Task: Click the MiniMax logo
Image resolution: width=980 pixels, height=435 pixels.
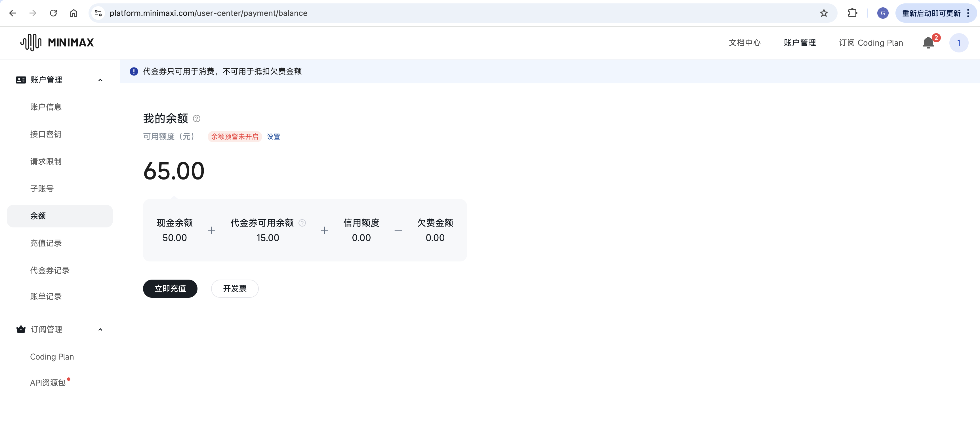Action: click(57, 42)
